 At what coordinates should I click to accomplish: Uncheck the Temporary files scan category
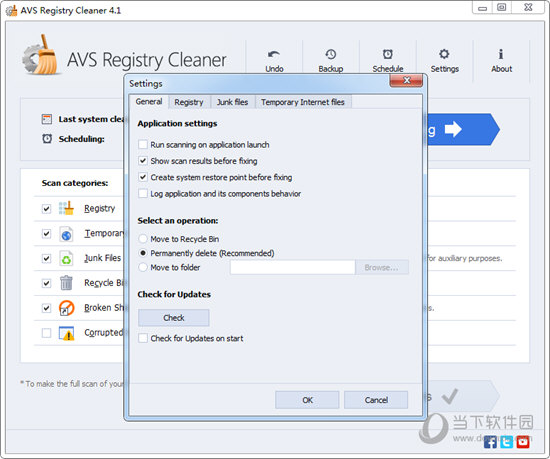coord(46,234)
